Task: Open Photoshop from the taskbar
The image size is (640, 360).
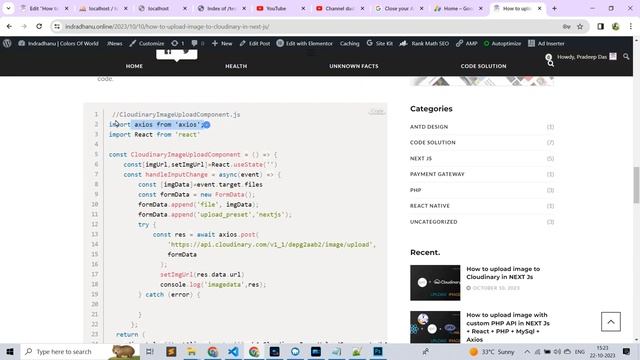Action: pyautogui.click(x=378, y=351)
